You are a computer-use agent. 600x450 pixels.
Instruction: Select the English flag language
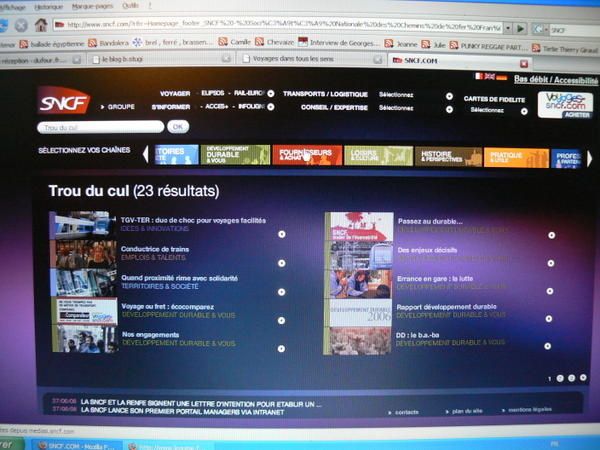[x=490, y=77]
